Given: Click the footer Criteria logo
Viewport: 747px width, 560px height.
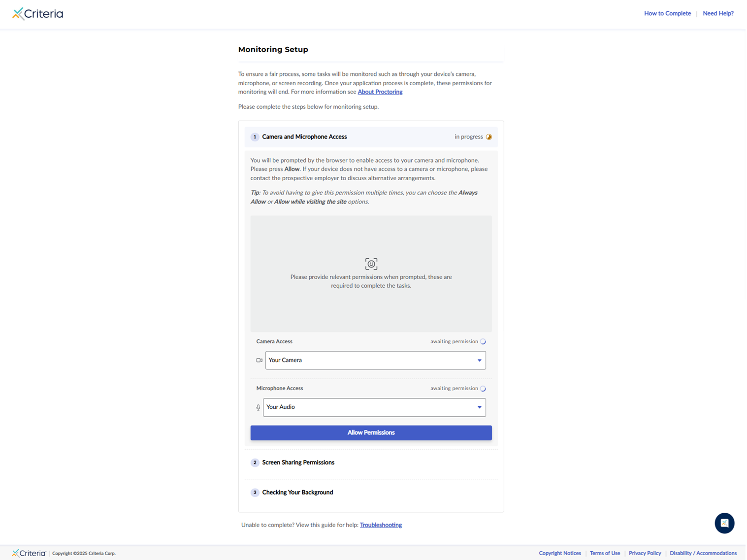Looking at the screenshot, I should [29, 553].
